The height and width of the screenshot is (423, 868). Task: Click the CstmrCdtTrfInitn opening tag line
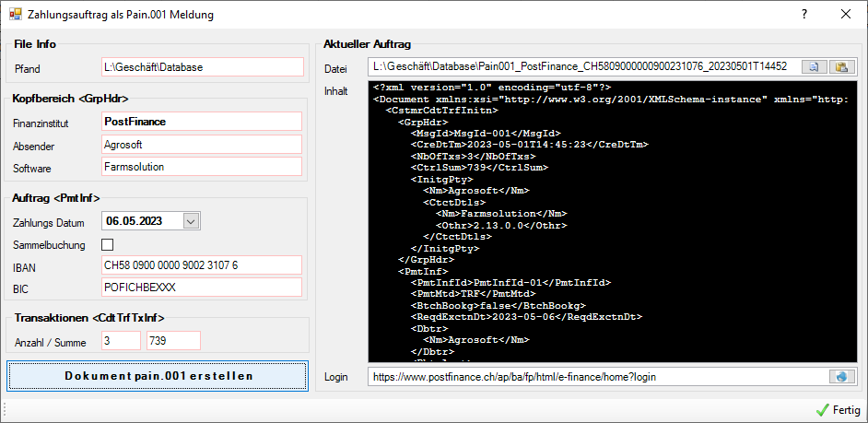442,111
